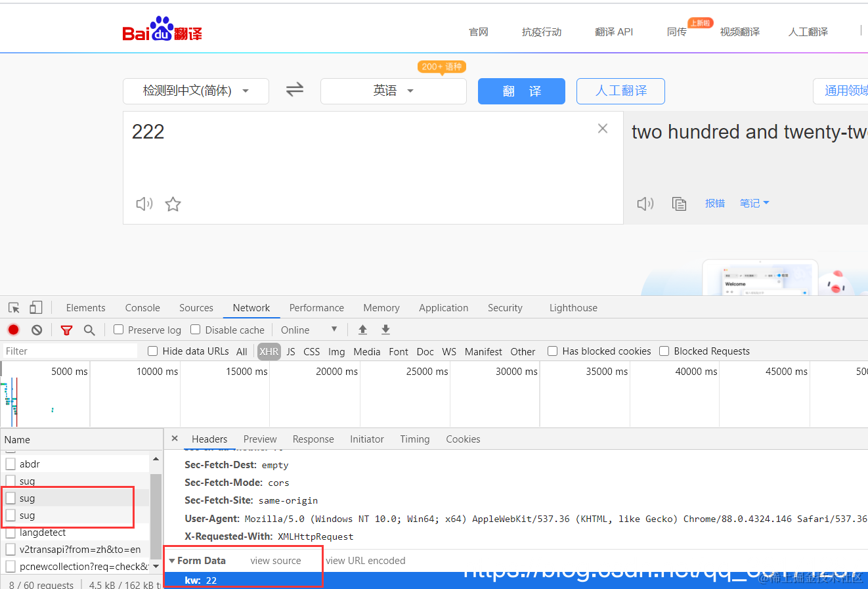The image size is (868, 589).
Task: Toggle device toolbar in DevTools
Action: pos(36,307)
